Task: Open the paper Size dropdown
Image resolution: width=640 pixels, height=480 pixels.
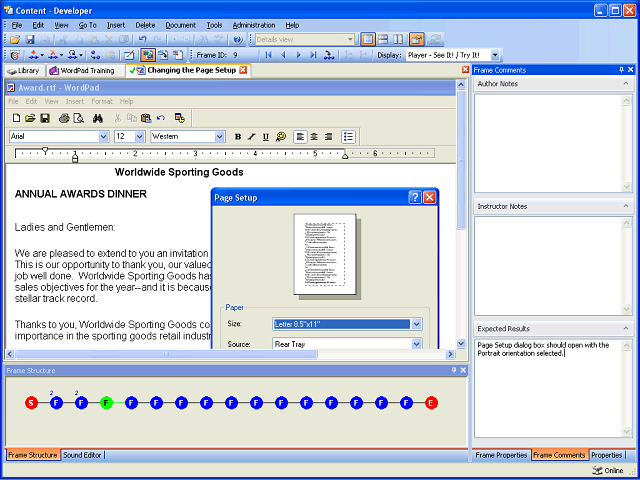Action: click(x=416, y=324)
